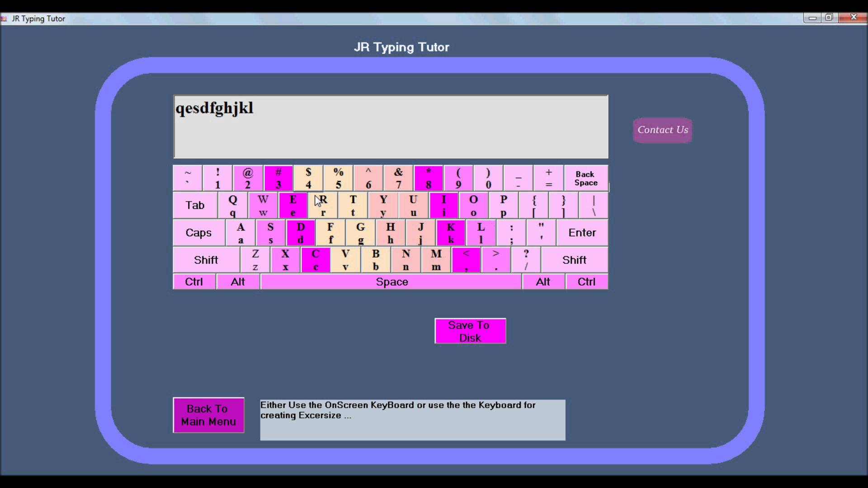The width and height of the screenshot is (868, 488).
Task: Click the highlighted 8 key
Action: click(x=428, y=178)
